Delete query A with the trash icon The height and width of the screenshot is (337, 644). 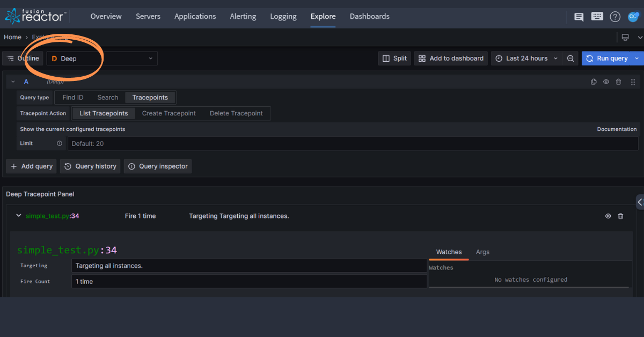(x=618, y=82)
